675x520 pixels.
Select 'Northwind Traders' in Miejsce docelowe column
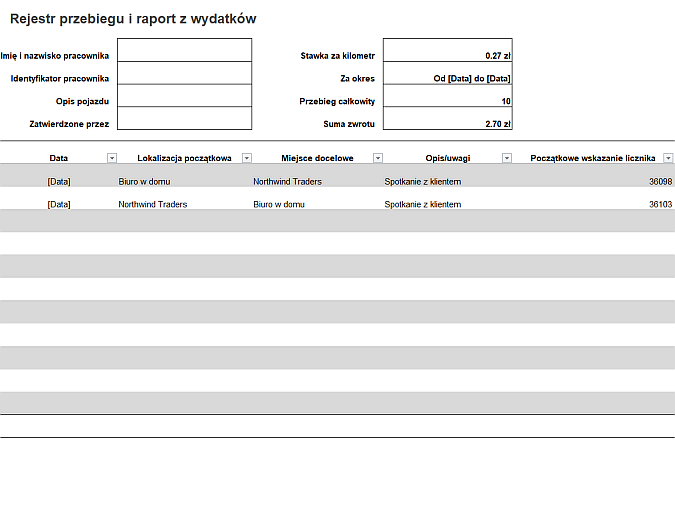(x=288, y=182)
